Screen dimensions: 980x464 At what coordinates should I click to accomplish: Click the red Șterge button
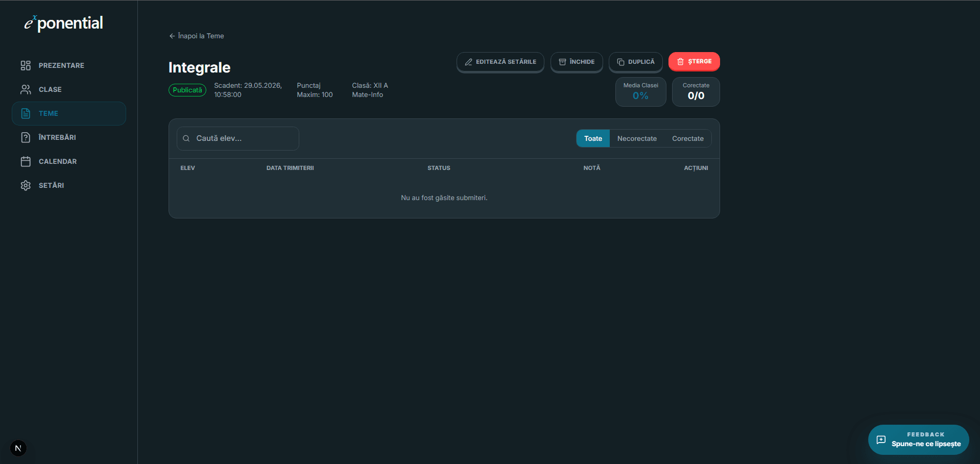click(694, 61)
